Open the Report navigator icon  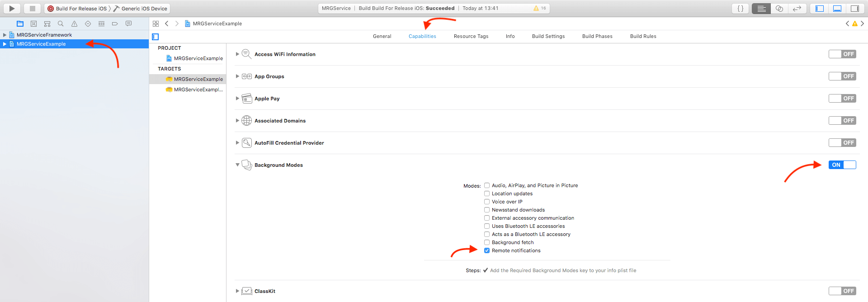[x=128, y=24]
